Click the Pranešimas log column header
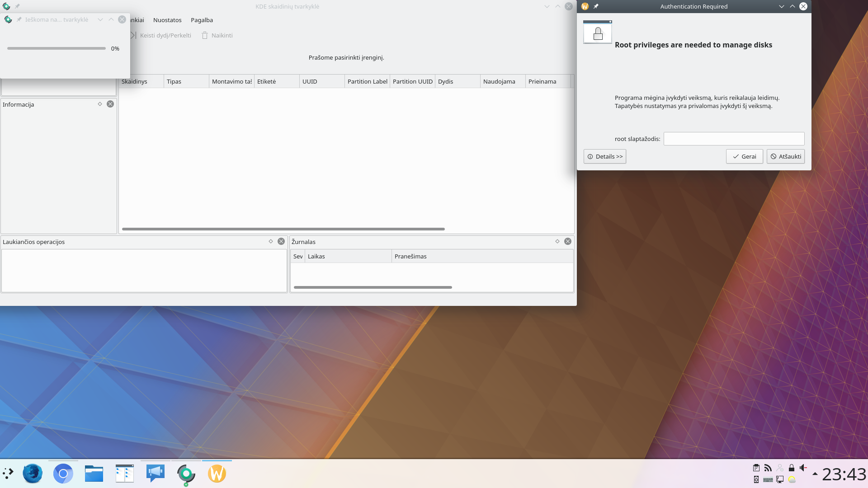Viewport: 868px width, 488px height. point(482,256)
